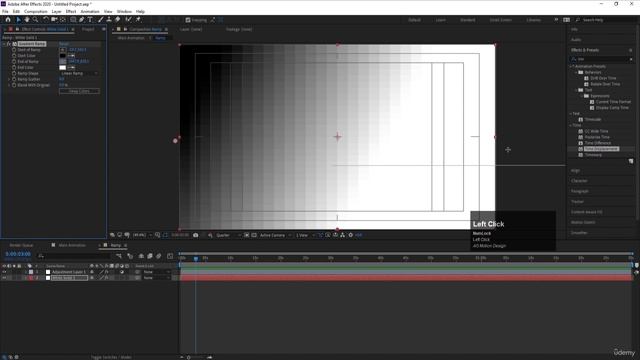
Task: Click the Swap Colors button
Action: [x=79, y=91]
